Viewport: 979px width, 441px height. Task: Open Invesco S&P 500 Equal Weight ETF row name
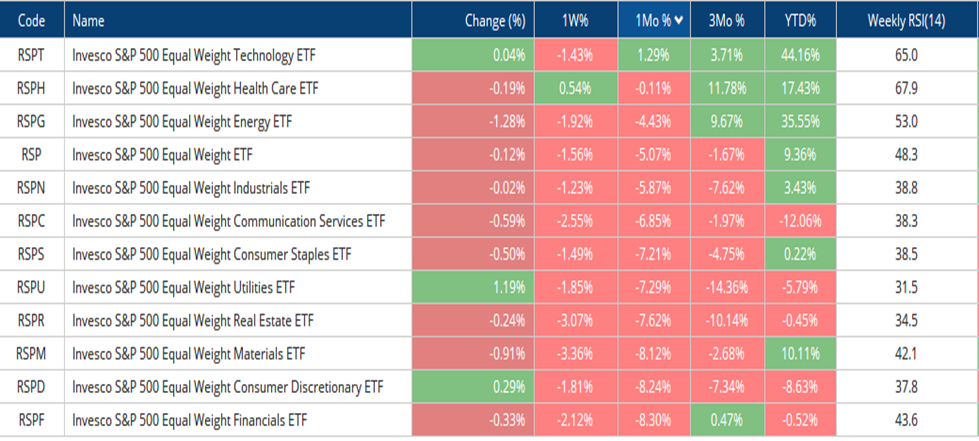pos(162,155)
